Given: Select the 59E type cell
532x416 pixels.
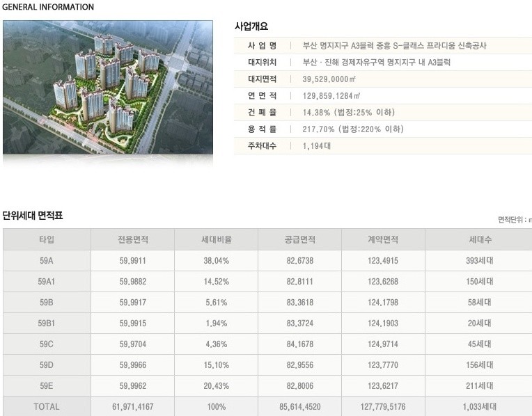Looking at the screenshot, I should (x=47, y=385).
